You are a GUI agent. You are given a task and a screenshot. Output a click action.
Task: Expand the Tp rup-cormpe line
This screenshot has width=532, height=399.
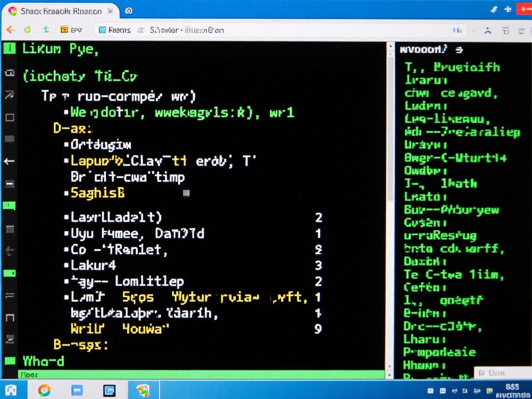[x=118, y=96]
